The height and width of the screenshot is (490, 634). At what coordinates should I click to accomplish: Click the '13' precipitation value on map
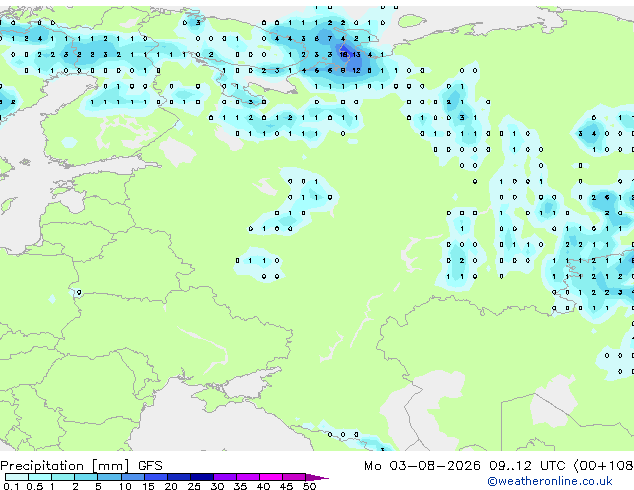(x=356, y=55)
